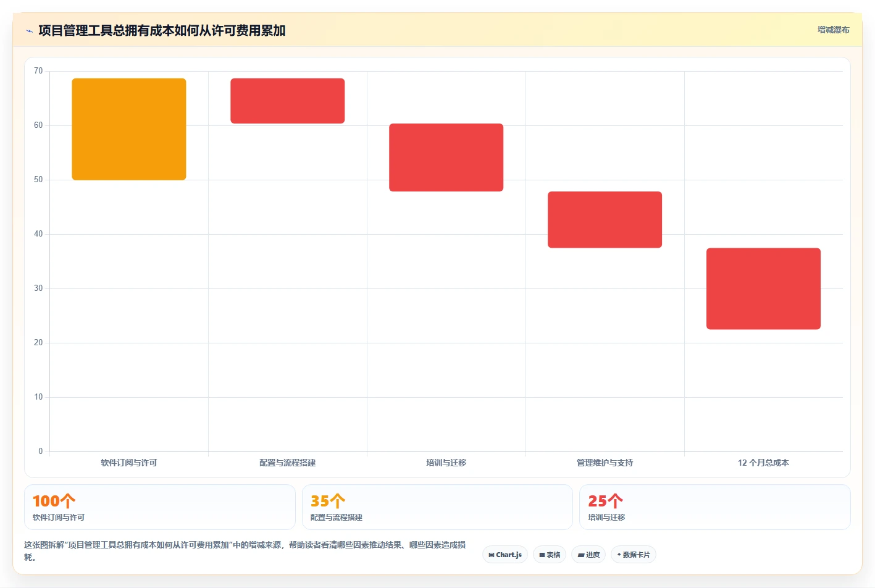Click the red 管理维护与支持 bar
This screenshot has width=875, height=588.
(x=605, y=220)
